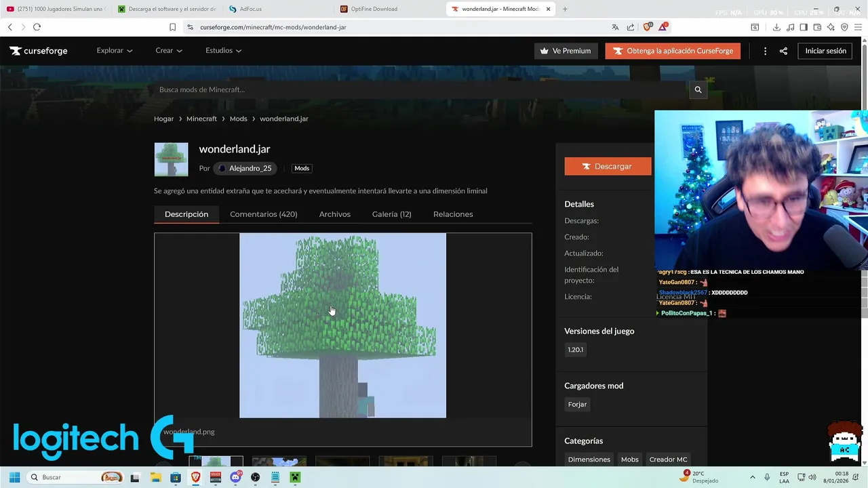Click the Busca mods de Minecraft search field
This screenshot has height=488, width=868.
tap(420, 89)
